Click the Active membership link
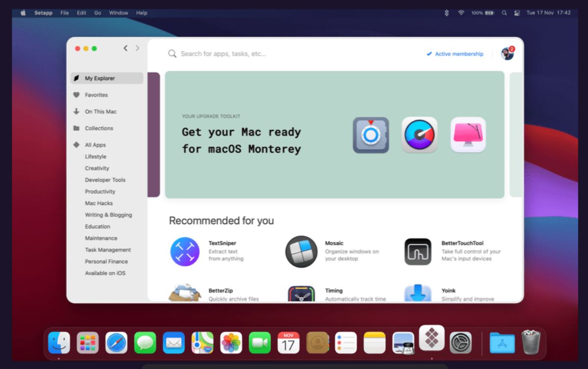This screenshot has height=369, width=588. [455, 54]
